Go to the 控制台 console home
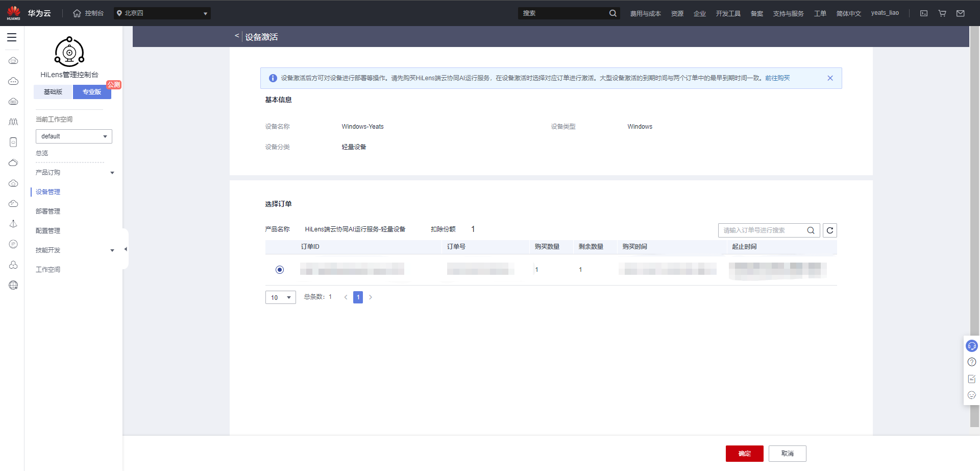The width and height of the screenshot is (980, 471). [x=88, y=13]
